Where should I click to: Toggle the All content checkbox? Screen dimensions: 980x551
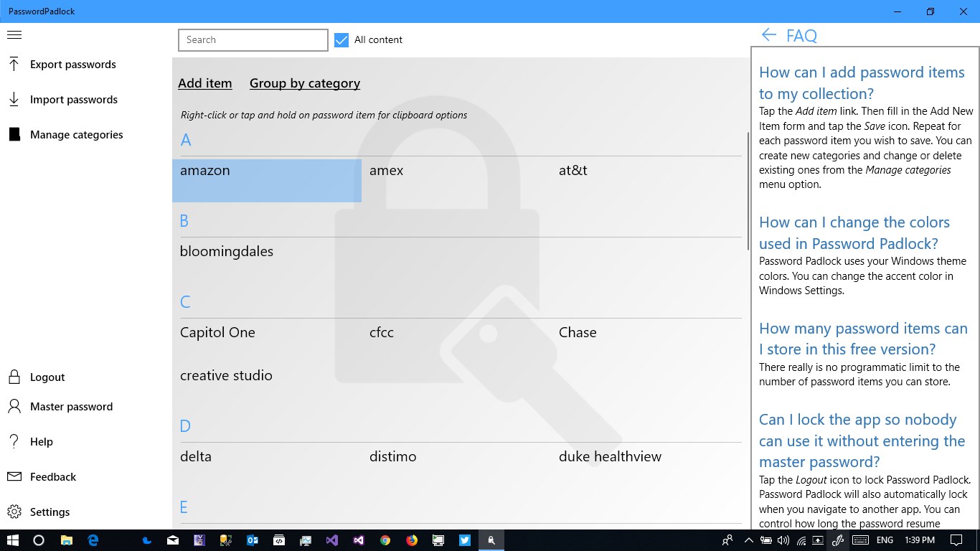tap(341, 40)
